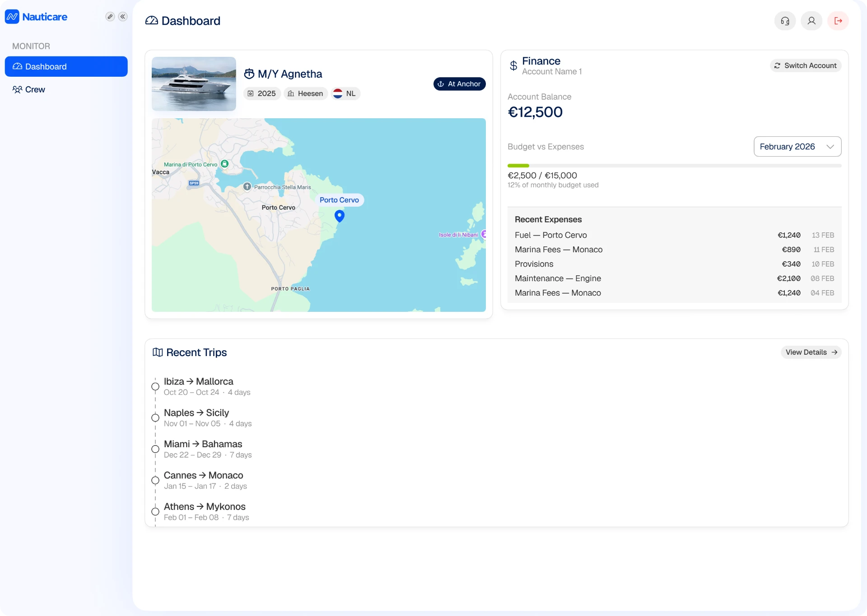The width and height of the screenshot is (867, 616).
Task: Select the Ibiza → Mallorca trip
Action: click(207, 387)
